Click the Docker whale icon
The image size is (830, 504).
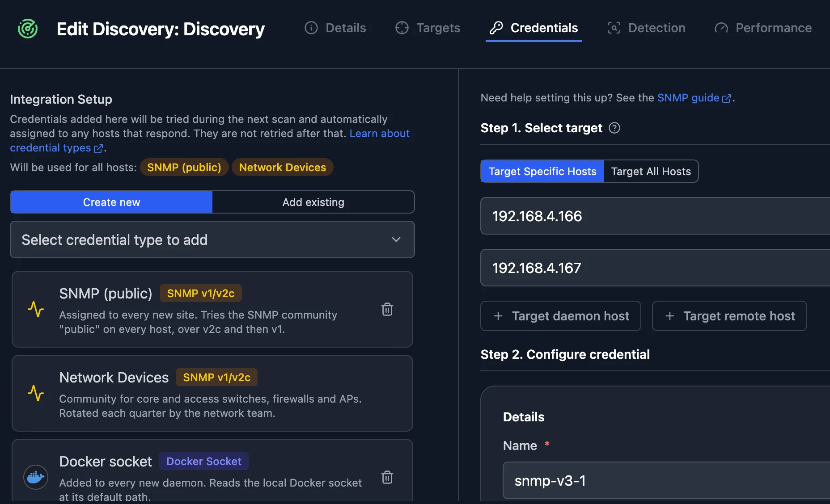[36, 477]
